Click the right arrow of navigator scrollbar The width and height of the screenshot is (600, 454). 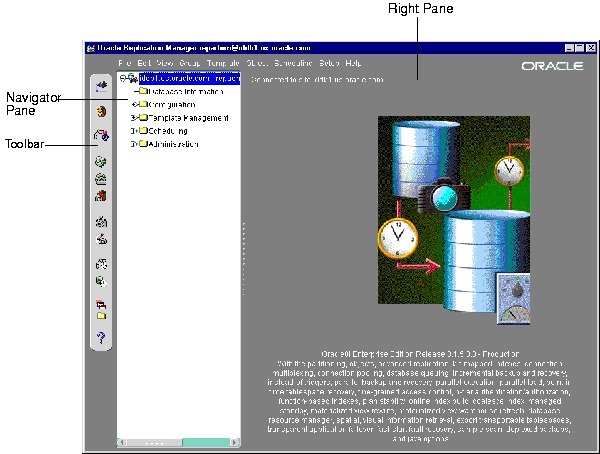pyautogui.click(x=235, y=442)
